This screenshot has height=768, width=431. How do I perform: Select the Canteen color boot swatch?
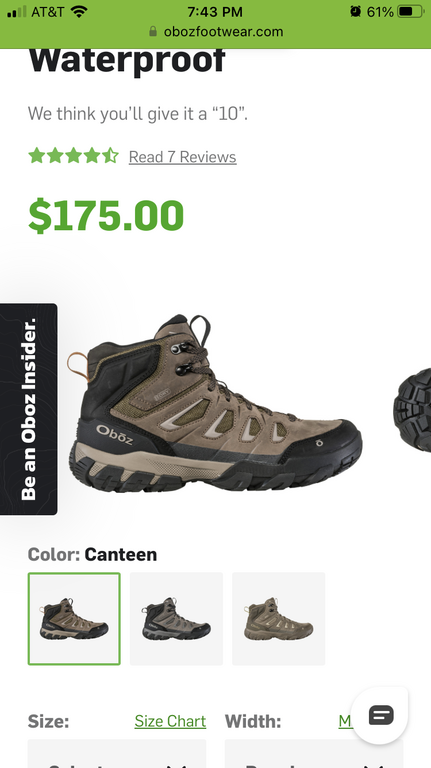[x=74, y=619]
